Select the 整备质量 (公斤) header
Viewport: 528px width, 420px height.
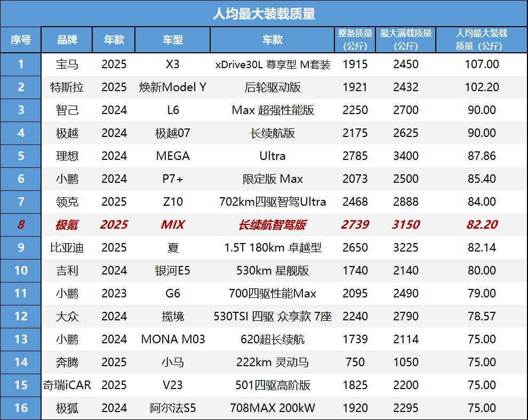[355, 40]
